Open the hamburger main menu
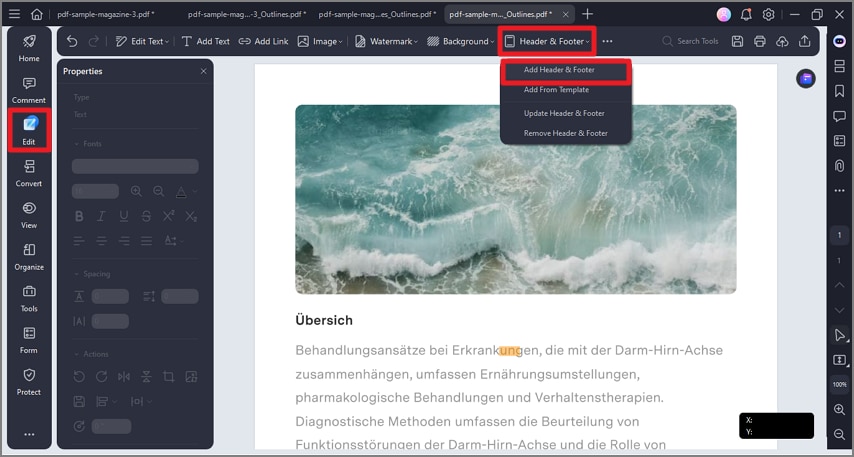This screenshot has height=457, width=854. (15, 14)
